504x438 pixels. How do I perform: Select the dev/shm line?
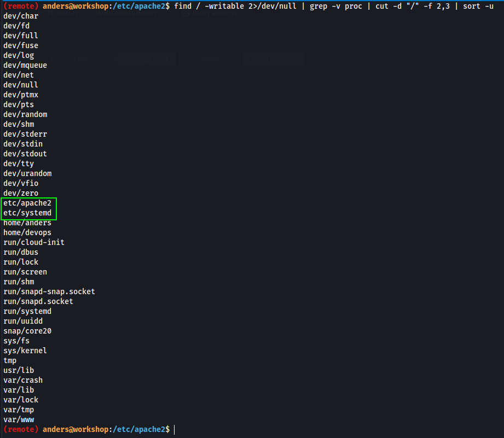19,124
